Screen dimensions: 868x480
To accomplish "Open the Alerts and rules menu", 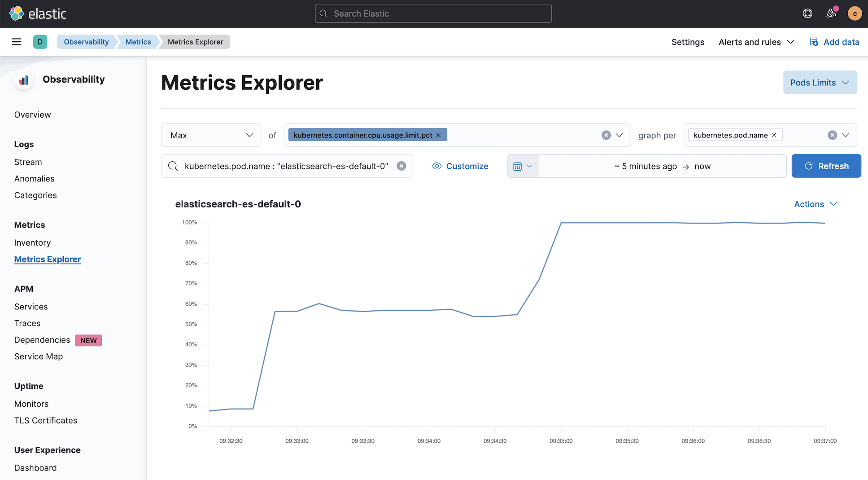I will tap(756, 42).
